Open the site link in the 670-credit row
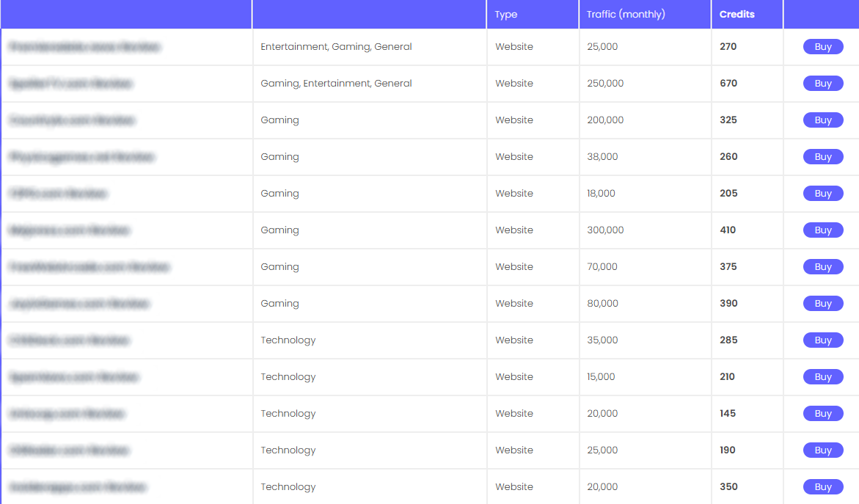This screenshot has height=504, width=859. 71,84
